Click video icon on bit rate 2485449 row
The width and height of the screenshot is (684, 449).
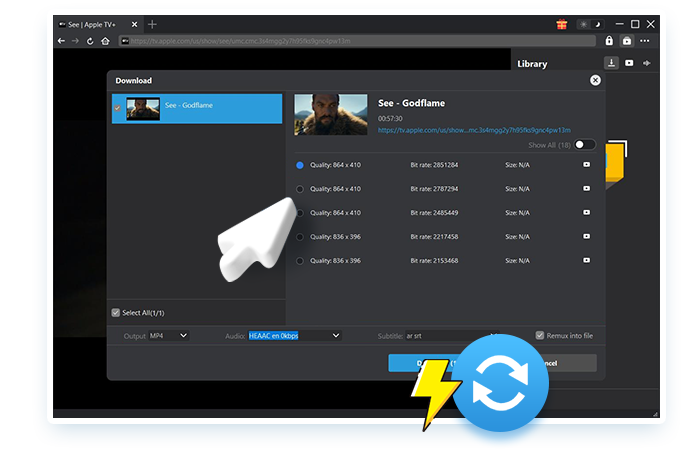[x=586, y=213]
